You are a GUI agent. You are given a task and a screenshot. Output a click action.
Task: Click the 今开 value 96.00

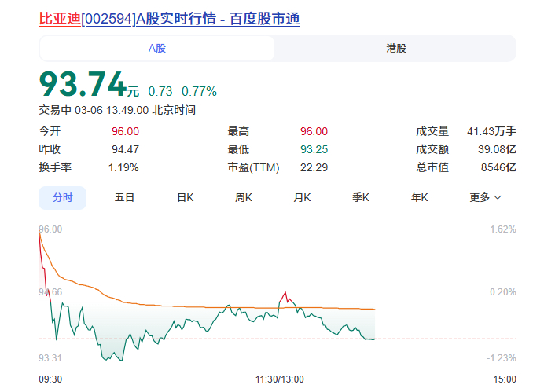click(x=125, y=131)
